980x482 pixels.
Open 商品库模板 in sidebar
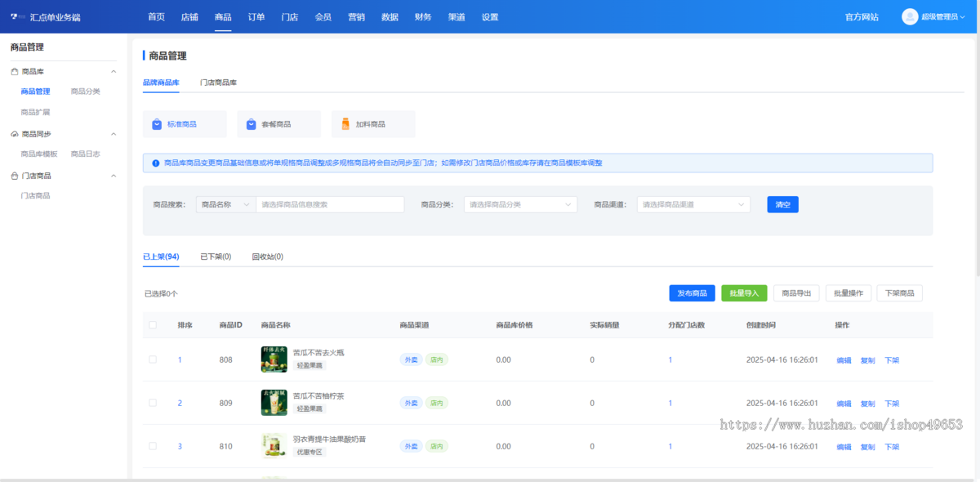tap(39, 154)
